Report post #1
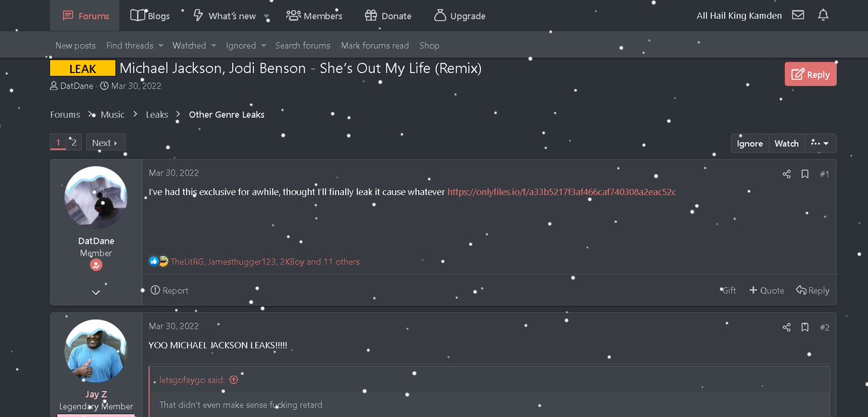Screen dimensions: 868x417 [x=169, y=291]
